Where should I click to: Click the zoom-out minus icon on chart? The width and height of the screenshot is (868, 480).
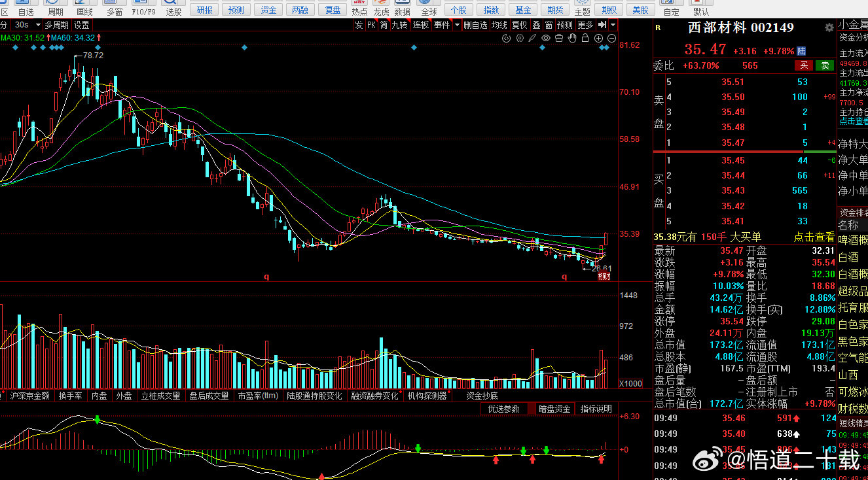coord(611,38)
